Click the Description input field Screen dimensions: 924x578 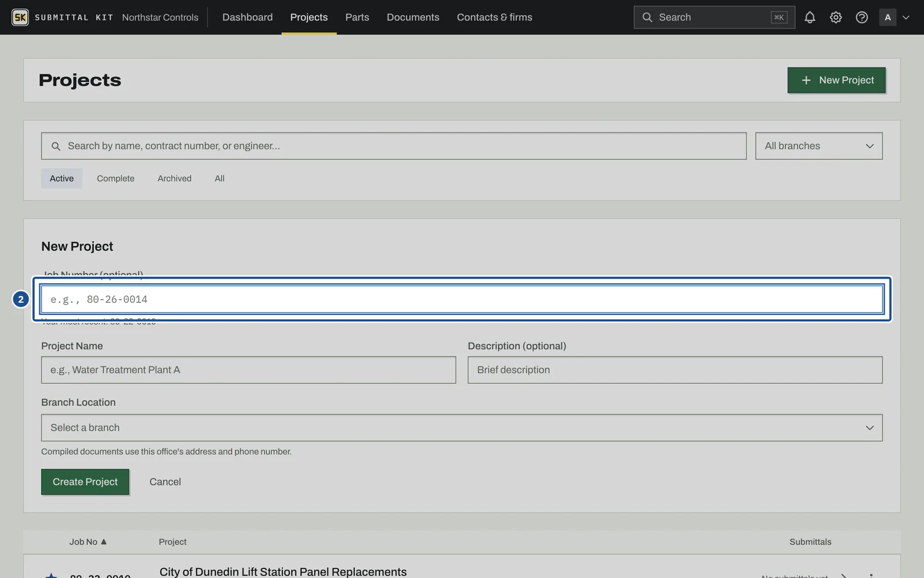[x=675, y=370]
